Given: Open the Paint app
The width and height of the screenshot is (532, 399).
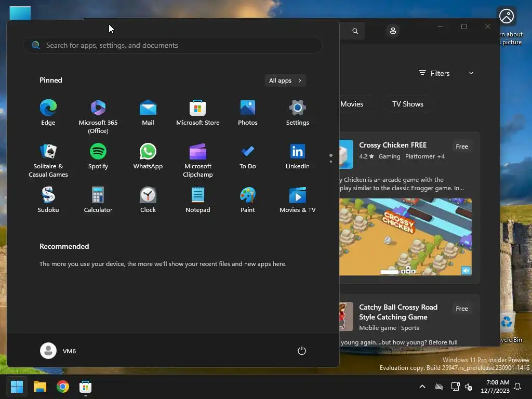Looking at the screenshot, I should [x=248, y=200].
